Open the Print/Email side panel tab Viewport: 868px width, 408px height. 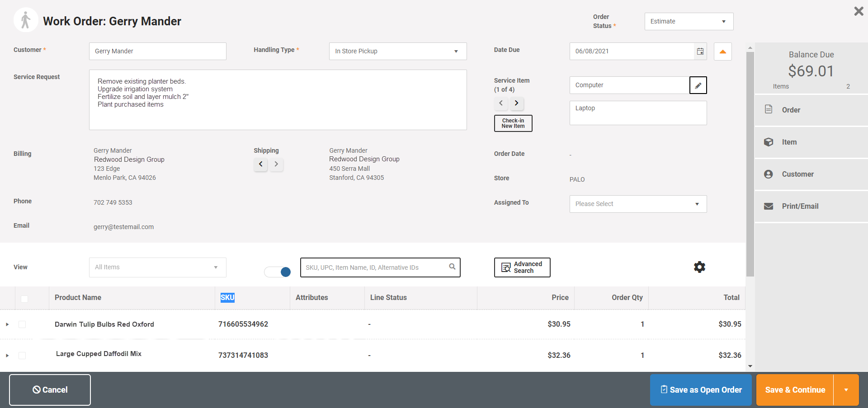[x=811, y=206]
